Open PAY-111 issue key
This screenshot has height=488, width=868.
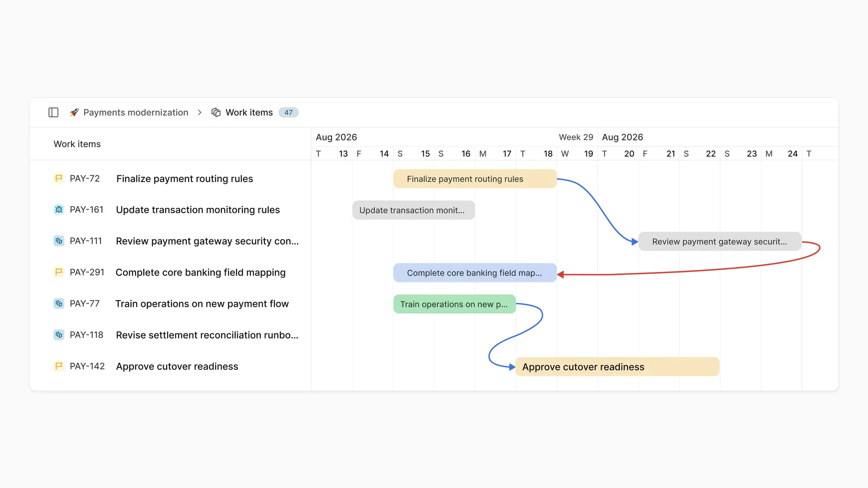[86, 241]
